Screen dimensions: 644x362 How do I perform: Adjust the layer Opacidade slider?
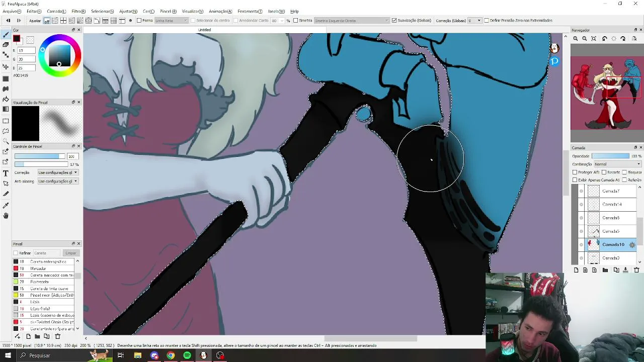(x=610, y=156)
